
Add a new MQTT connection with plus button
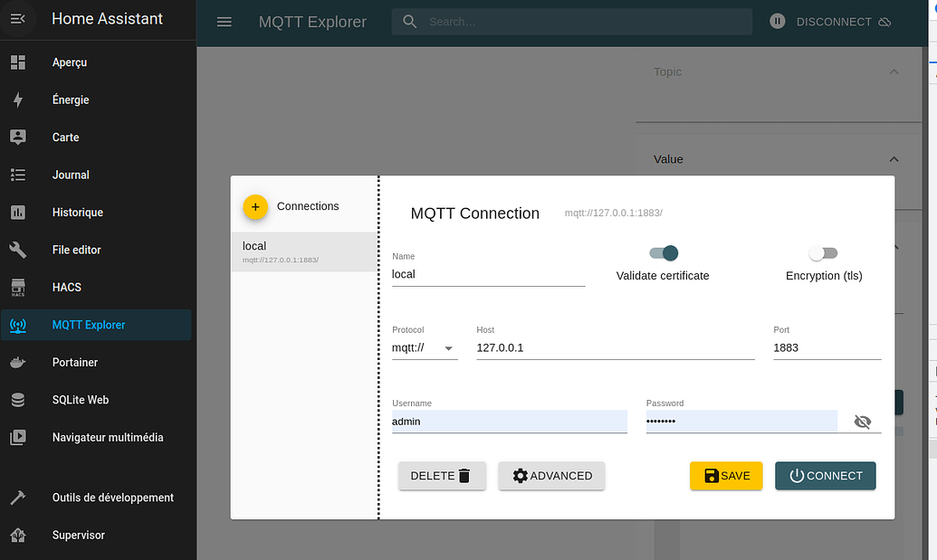click(x=255, y=206)
